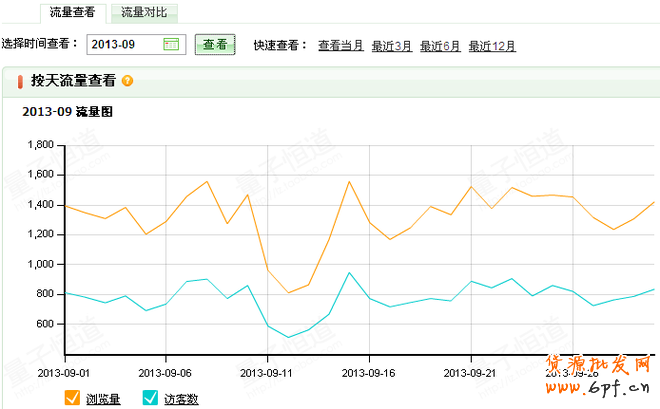The width and height of the screenshot is (660, 409).
Task: Click orange line start point at 2013-09-01
Action: tap(65, 206)
